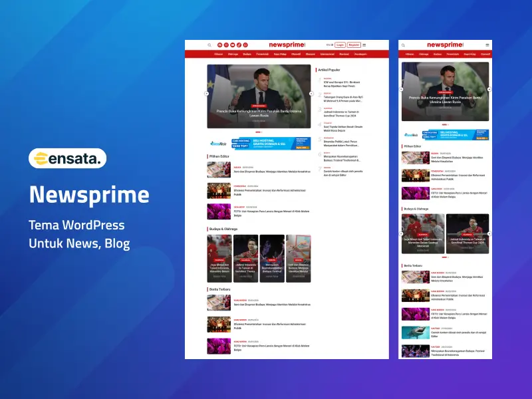Select the Olahraga tab in desktop red menu
532x399 pixels.
coord(233,54)
